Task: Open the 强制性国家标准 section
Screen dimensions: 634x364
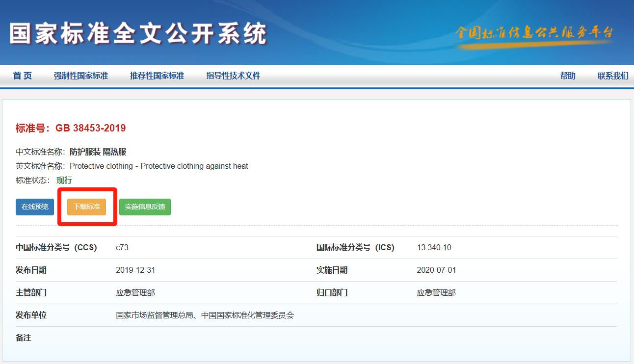Action: tap(81, 76)
